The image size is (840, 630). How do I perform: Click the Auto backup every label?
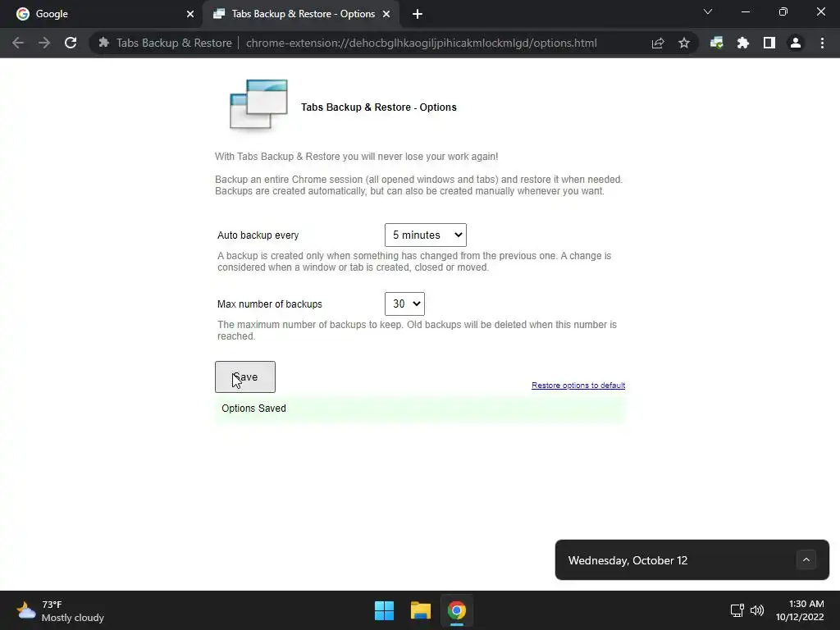(x=258, y=235)
